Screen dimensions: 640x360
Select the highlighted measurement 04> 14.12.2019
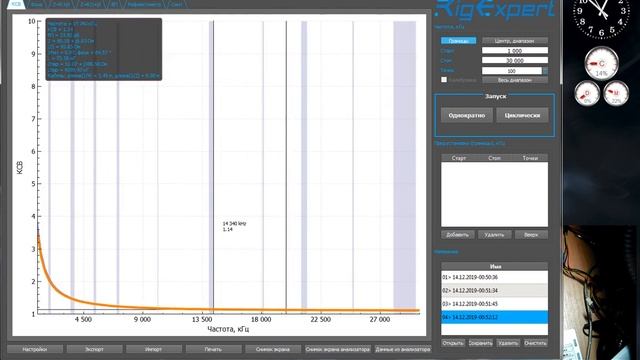pos(494,317)
